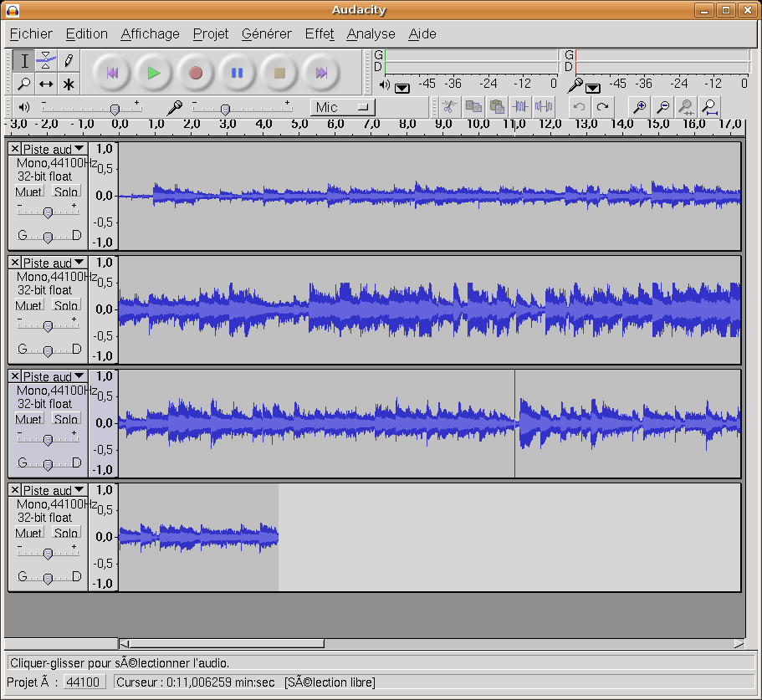Start playback with the green Play button

154,73
